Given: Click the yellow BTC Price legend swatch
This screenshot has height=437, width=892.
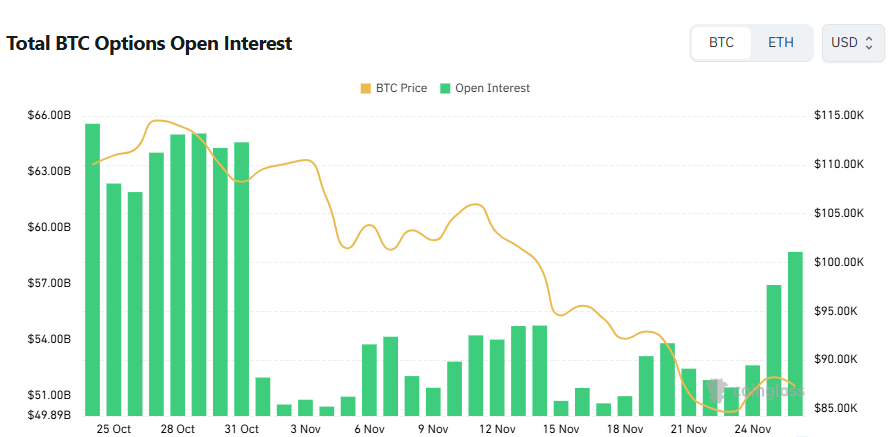Looking at the screenshot, I should tap(365, 88).
